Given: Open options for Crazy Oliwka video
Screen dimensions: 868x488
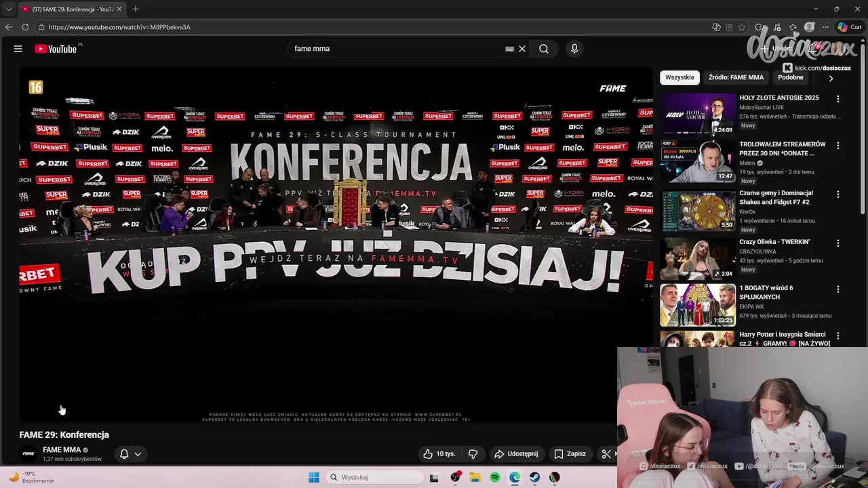Looking at the screenshot, I should (838, 243).
